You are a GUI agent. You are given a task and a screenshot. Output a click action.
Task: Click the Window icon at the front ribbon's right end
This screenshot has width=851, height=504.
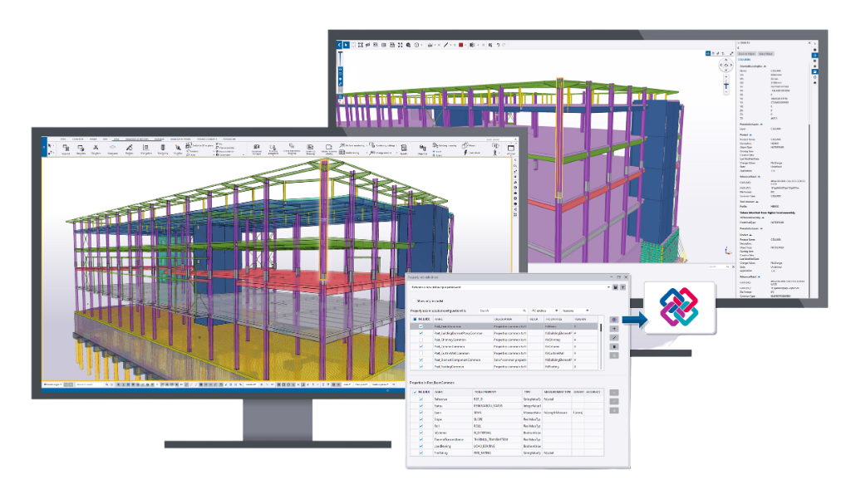tap(511, 149)
